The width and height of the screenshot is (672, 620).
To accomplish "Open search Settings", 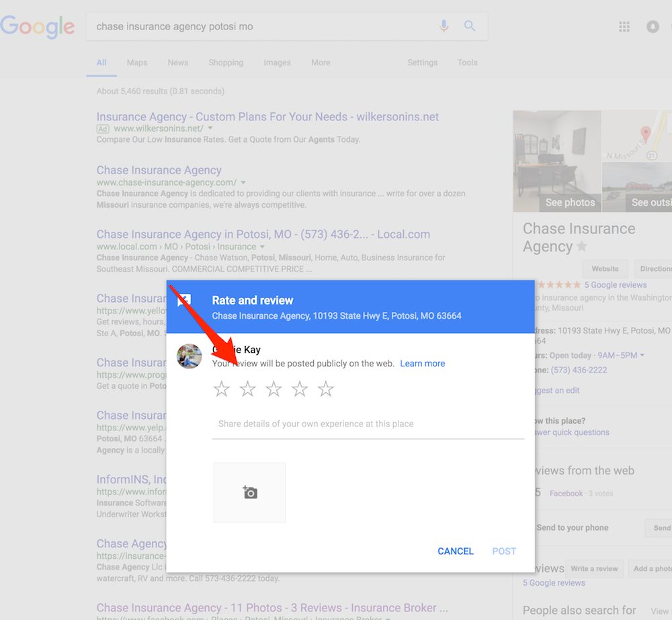I will 423,63.
